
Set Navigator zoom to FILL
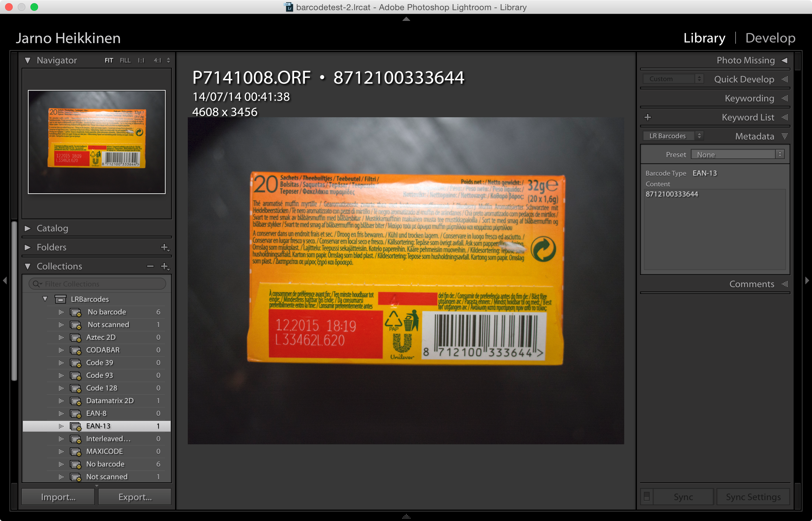point(125,61)
